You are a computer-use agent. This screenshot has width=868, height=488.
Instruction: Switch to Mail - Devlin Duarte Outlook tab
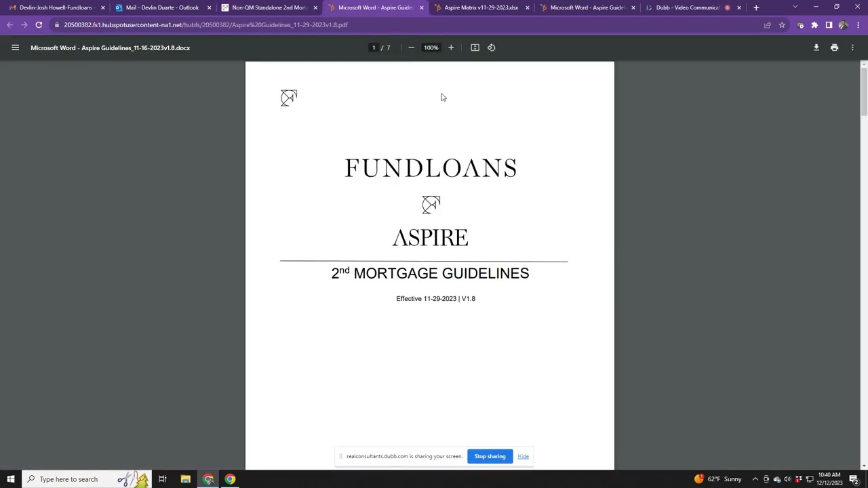(161, 7)
